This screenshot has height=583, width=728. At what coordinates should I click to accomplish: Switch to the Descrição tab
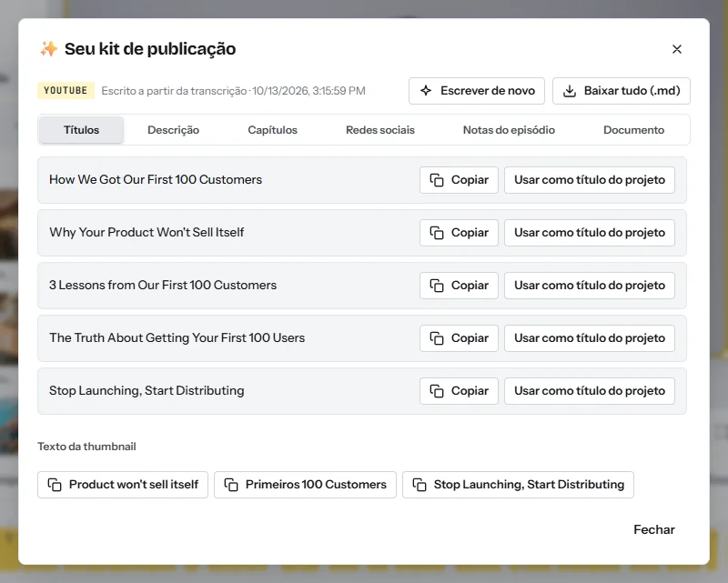(173, 130)
